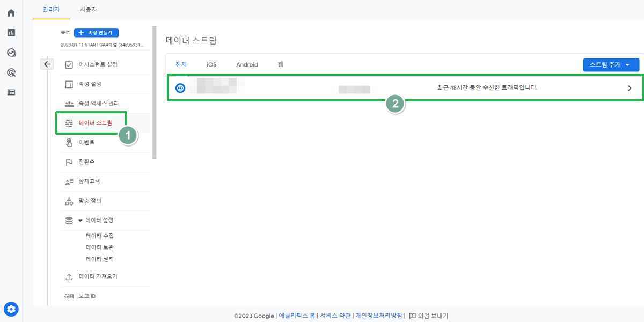Click the 데이터 설정 database icon
644x322 pixels.
click(69, 220)
